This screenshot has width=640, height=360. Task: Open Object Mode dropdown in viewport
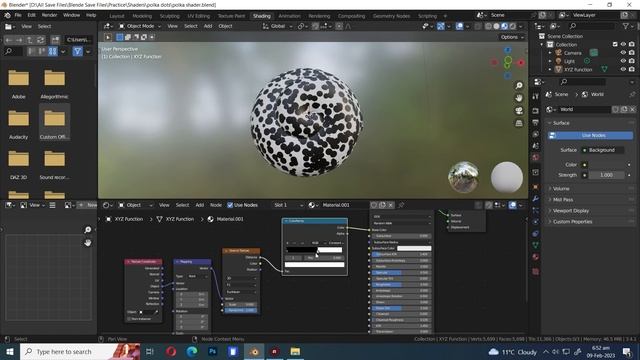click(x=140, y=26)
